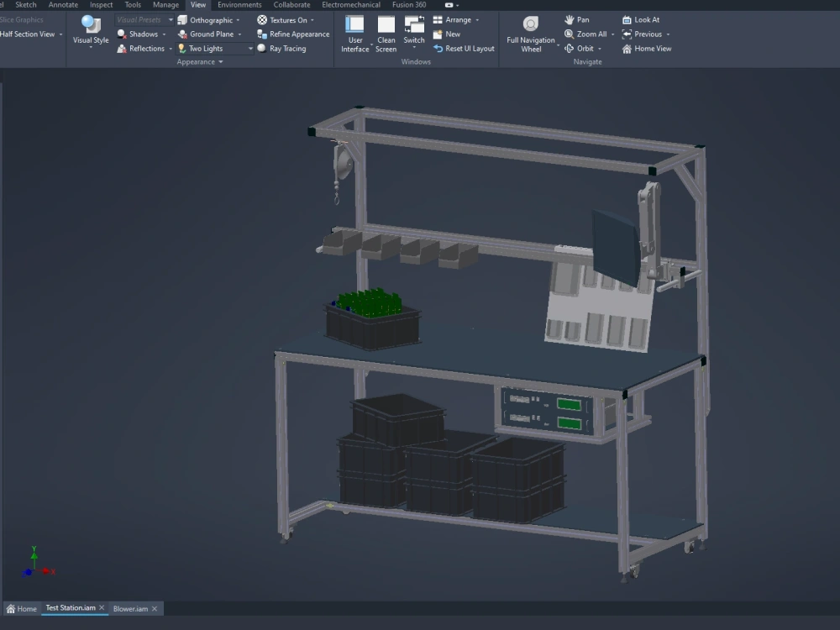Click the Switch windows icon

coord(413,24)
